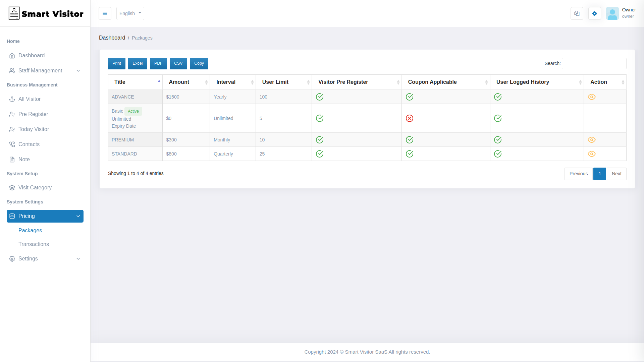
Task: Open Today Visitor via its sidebar icon
Action: tap(12, 129)
